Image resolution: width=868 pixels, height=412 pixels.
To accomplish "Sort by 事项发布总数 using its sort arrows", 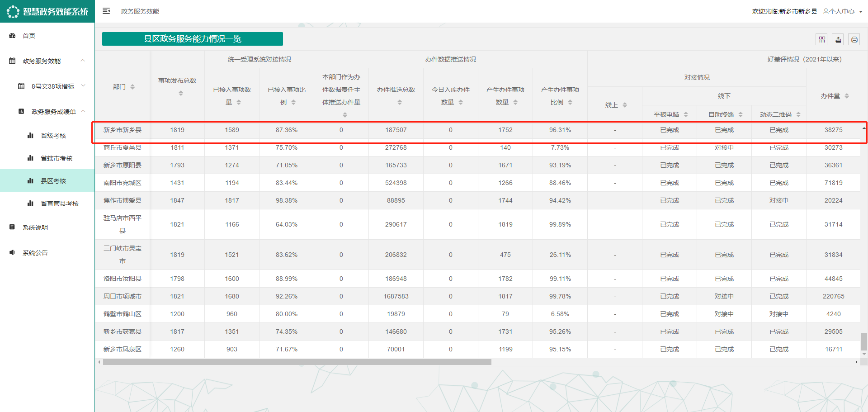I will (x=181, y=93).
